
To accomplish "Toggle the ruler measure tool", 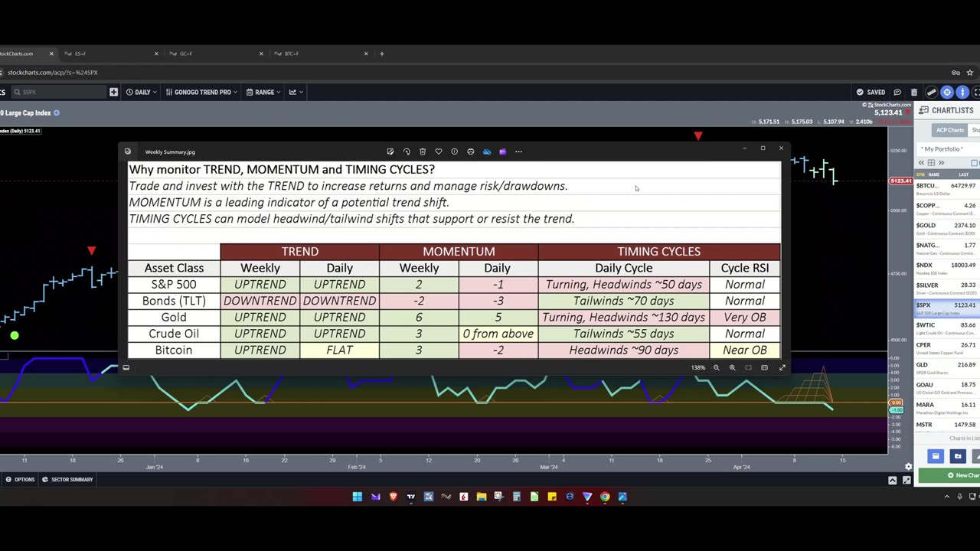I will coord(932,92).
